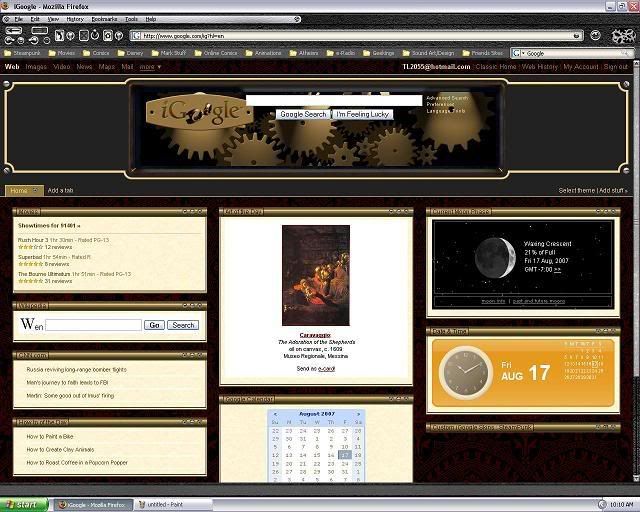Go to next month in Google Calendar
The height and width of the screenshot is (512, 640).
pos(358,414)
